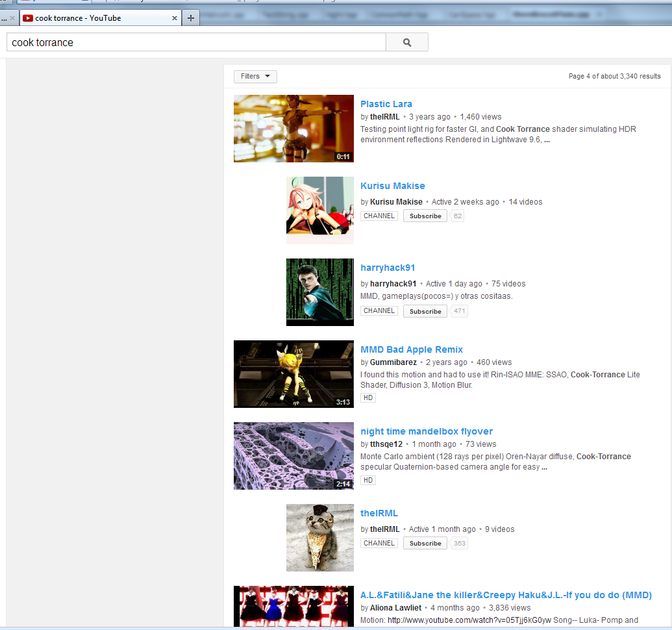
Task: Subscribe to the theIRML channel
Action: (x=425, y=544)
